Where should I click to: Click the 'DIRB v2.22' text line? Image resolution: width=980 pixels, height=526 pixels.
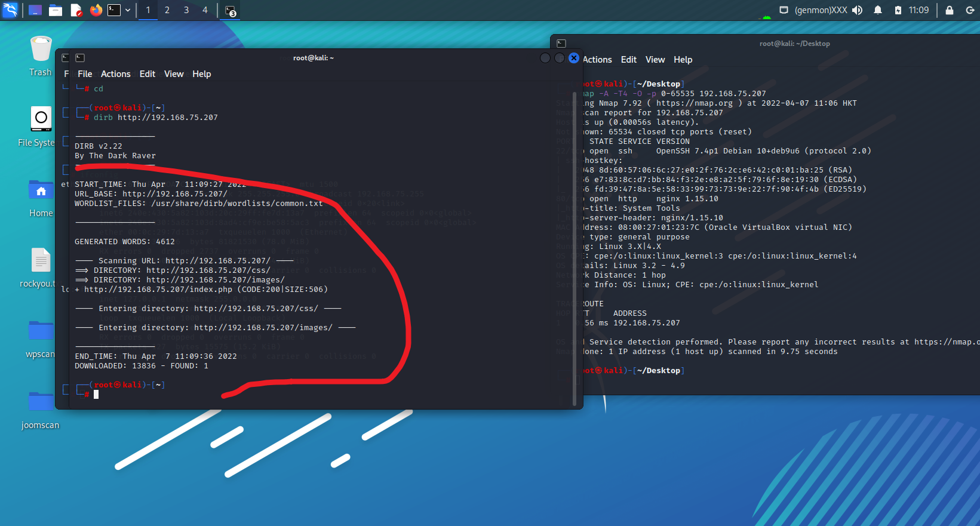[x=99, y=146]
